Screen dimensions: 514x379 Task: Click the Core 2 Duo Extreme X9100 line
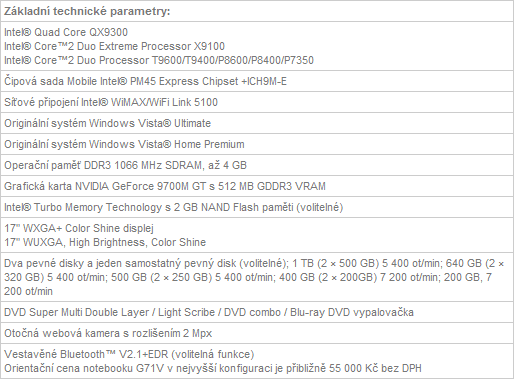click(114, 46)
